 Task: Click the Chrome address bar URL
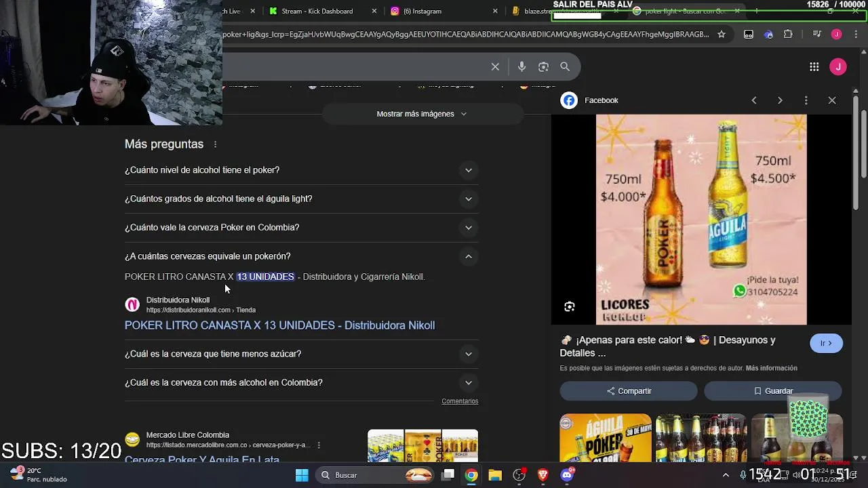465,34
